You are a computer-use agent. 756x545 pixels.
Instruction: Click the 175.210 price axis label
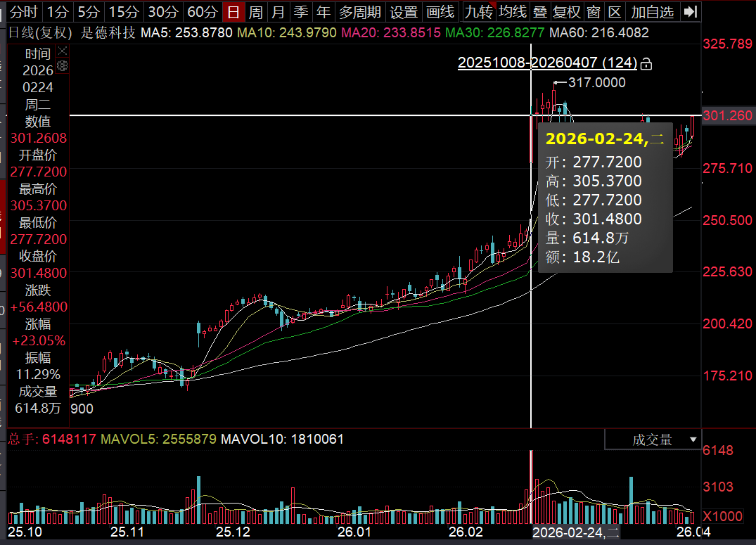(x=728, y=376)
